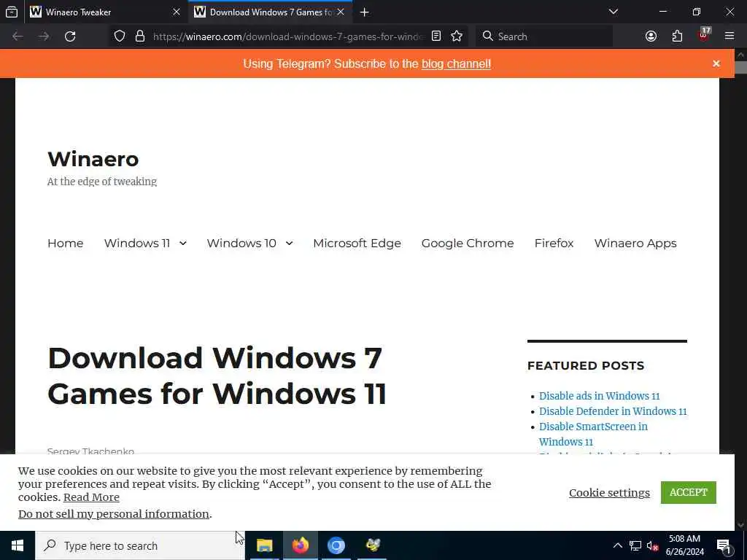Open tracking protection shield icon
This screenshot has width=747, height=560.
[x=120, y=36]
